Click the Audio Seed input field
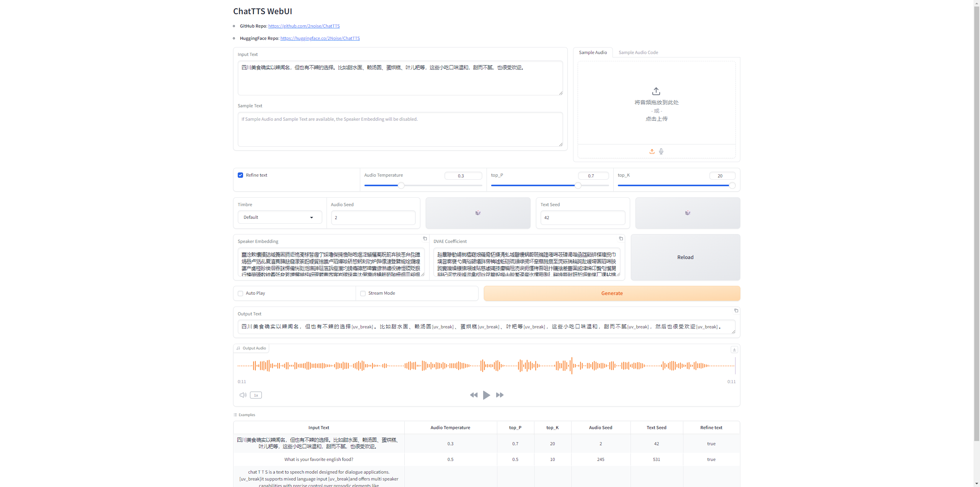 point(373,218)
